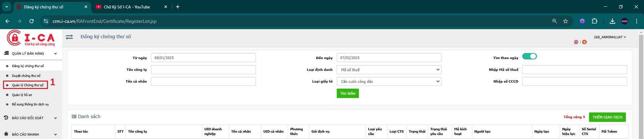Expand the BÁO CÁO NHANH section
Screen dimensions: 644x139
pyautogui.click(x=31, y=134)
